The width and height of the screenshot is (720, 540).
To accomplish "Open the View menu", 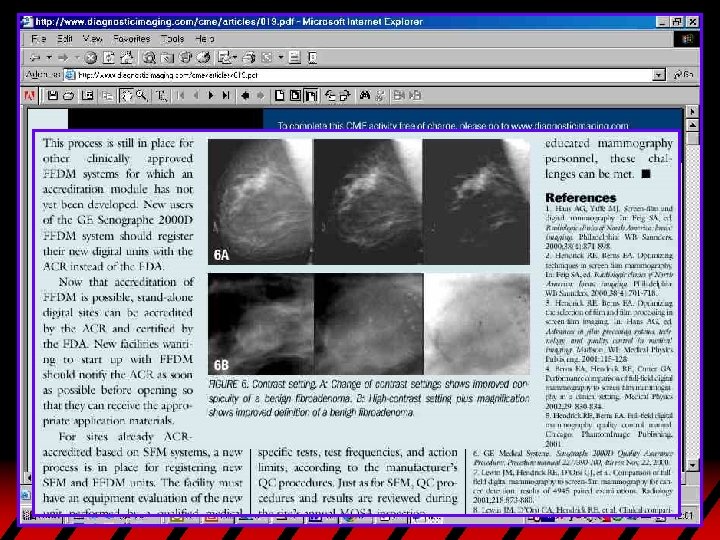I will [92, 39].
